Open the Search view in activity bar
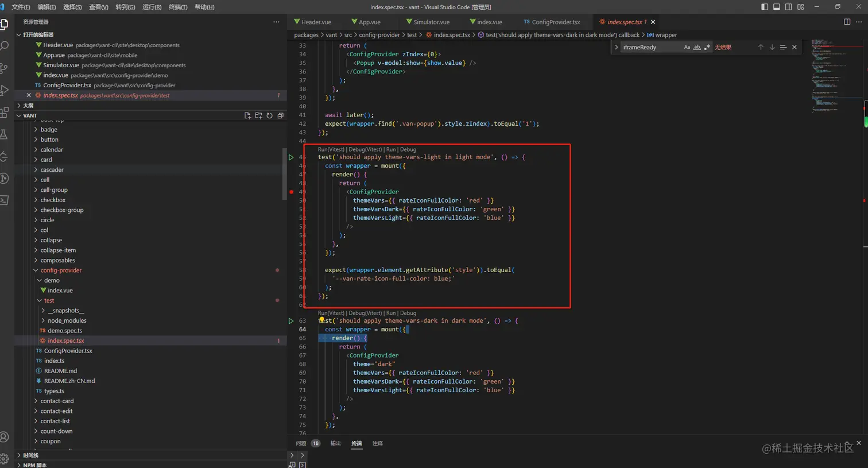Screen dimensions: 868x468 tap(4, 46)
